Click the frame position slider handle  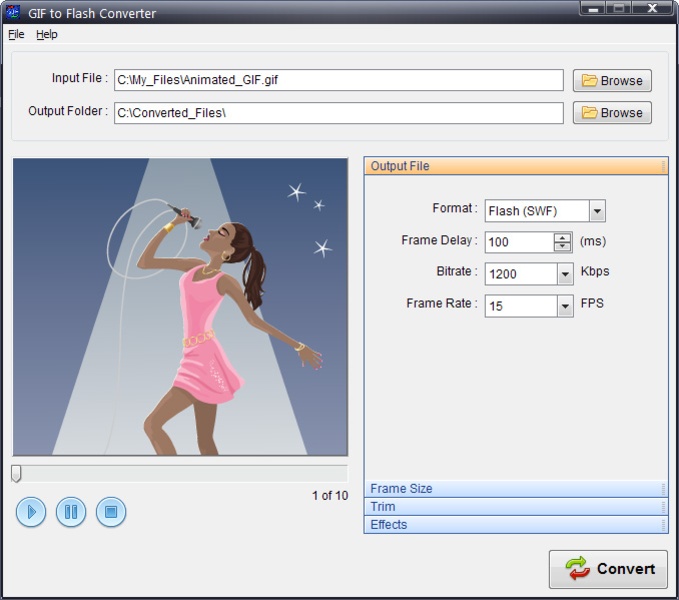[x=16, y=473]
